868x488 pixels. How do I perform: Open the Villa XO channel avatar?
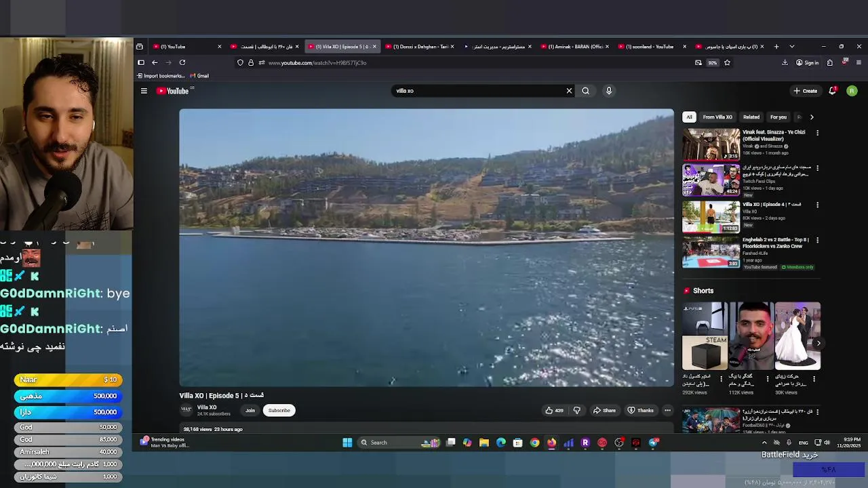click(186, 410)
